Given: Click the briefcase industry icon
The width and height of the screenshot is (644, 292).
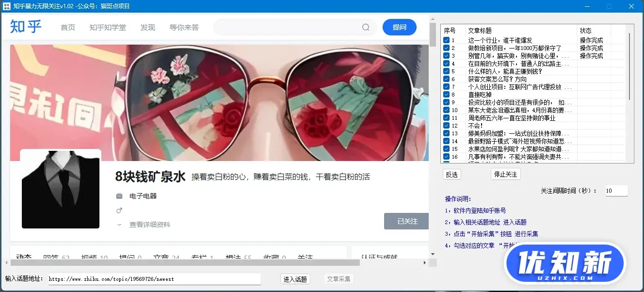Looking at the screenshot, I should coord(119,196).
